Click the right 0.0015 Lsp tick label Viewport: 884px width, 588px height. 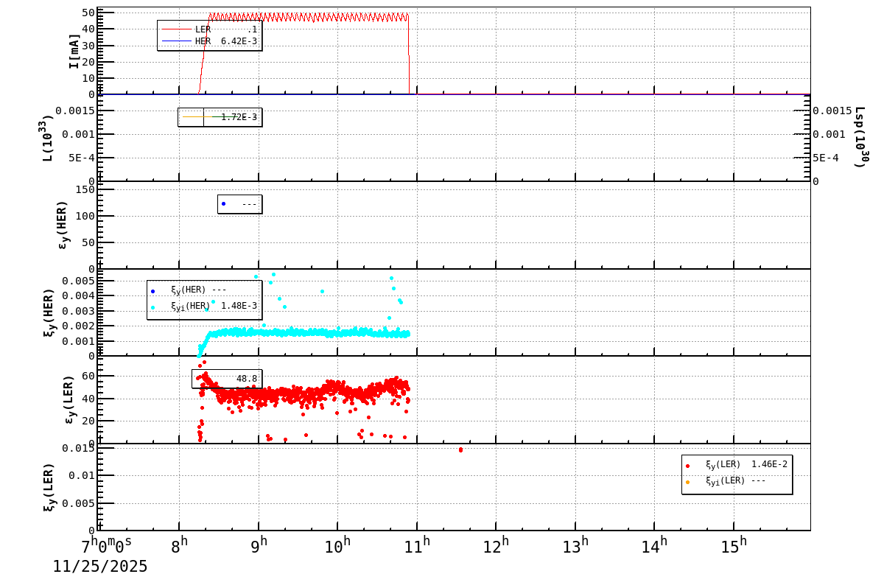[832, 111]
